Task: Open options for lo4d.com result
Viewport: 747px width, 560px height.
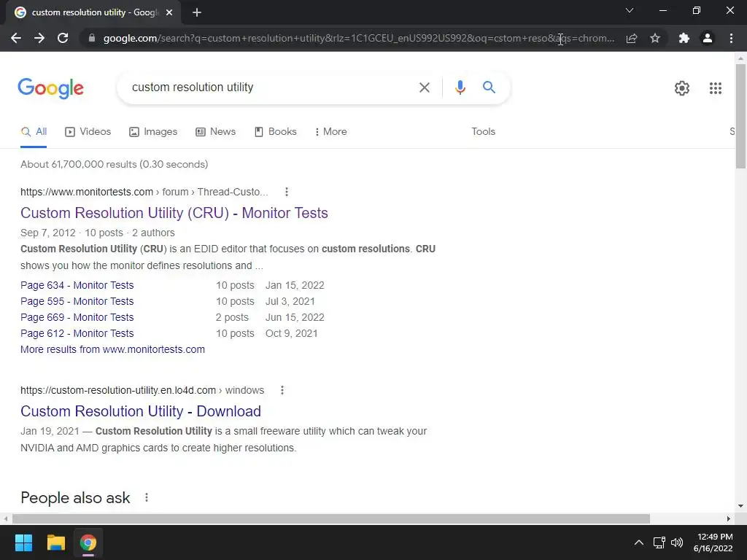Action: click(x=282, y=391)
